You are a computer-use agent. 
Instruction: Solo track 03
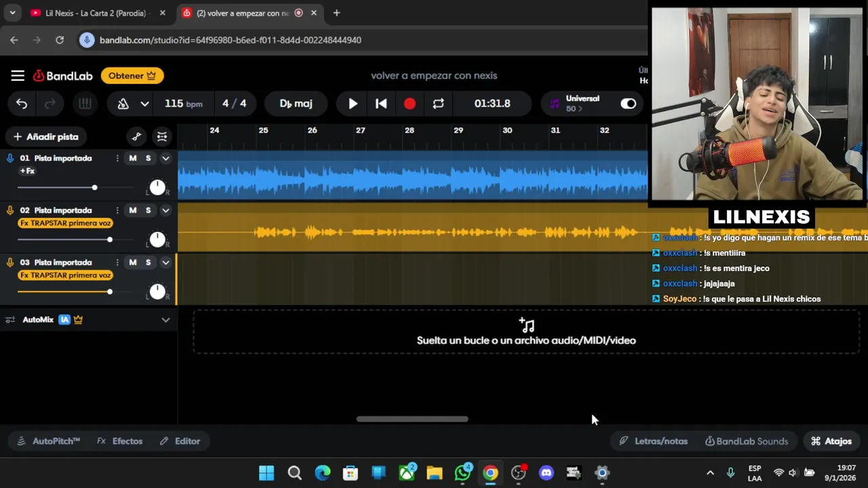pyautogui.click(x=149, y=262)
